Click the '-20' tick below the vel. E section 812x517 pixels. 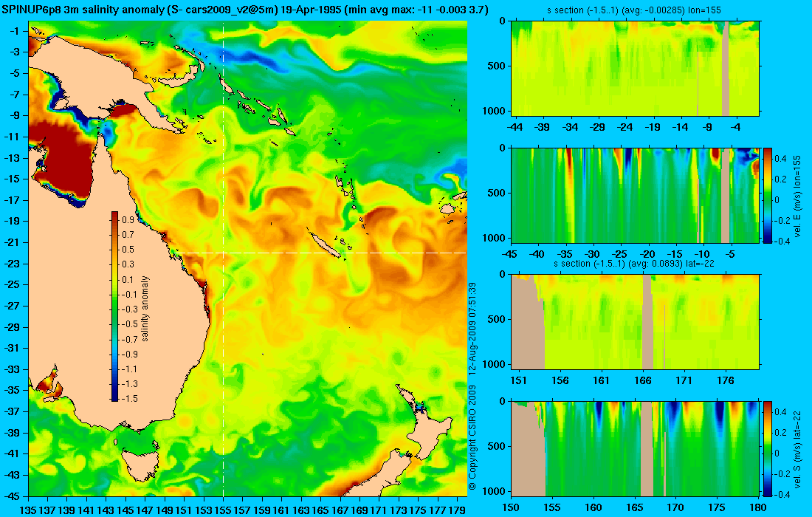tap(647, 254)
